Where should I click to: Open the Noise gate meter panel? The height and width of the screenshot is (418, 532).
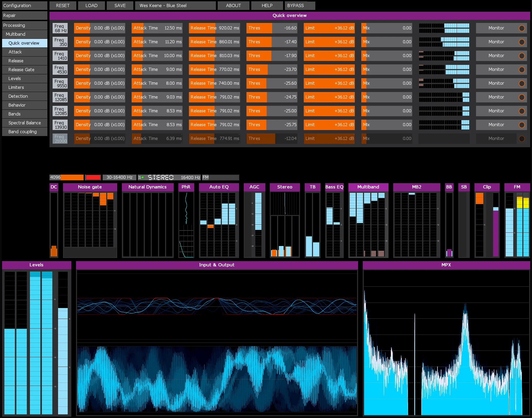click(x=90, y=187)
